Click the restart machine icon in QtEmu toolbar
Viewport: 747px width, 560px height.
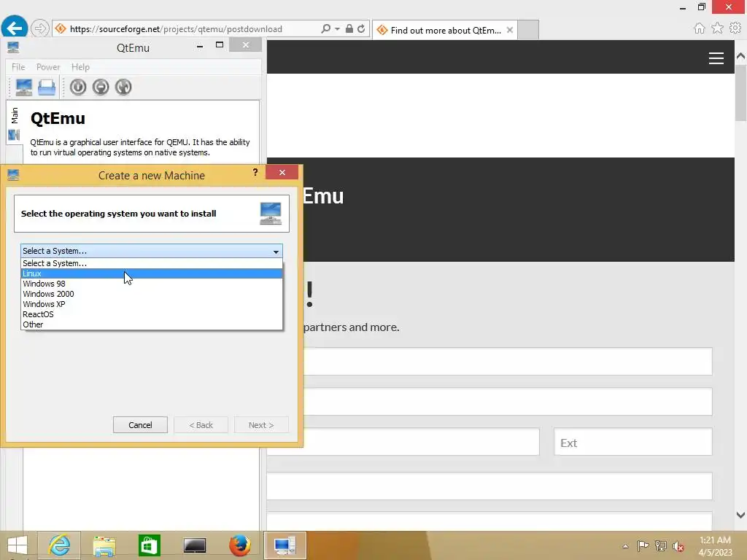tap(123, 87)
